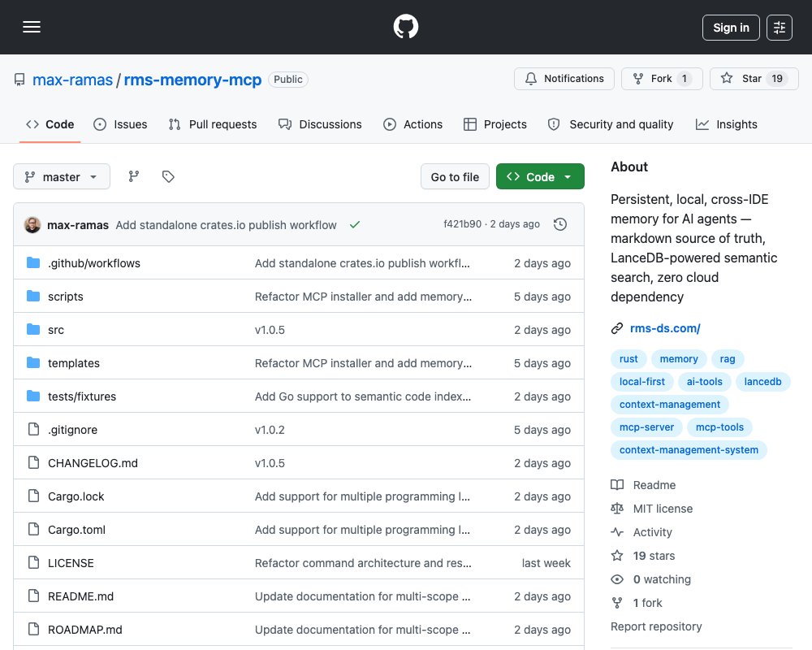View 19 stars stargazers link
Image resolution: width=812 pixels, height=650 pixels.
coord(642,557)
